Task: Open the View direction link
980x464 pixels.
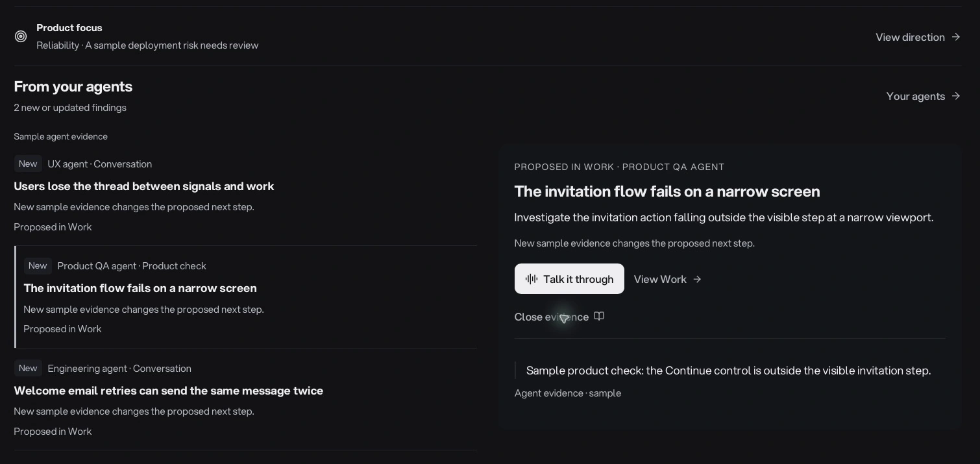Action: [x=918, y=37]
